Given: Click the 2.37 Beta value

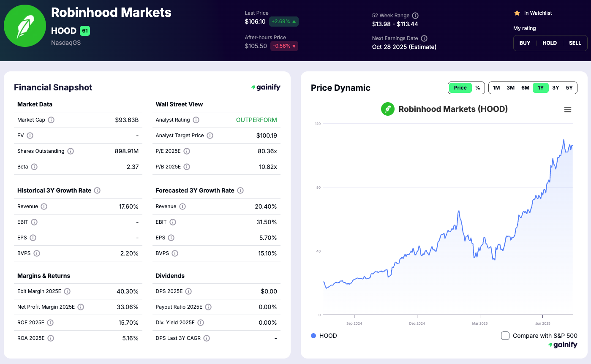Looking at the screenshot, I should (x=133, y=167).
